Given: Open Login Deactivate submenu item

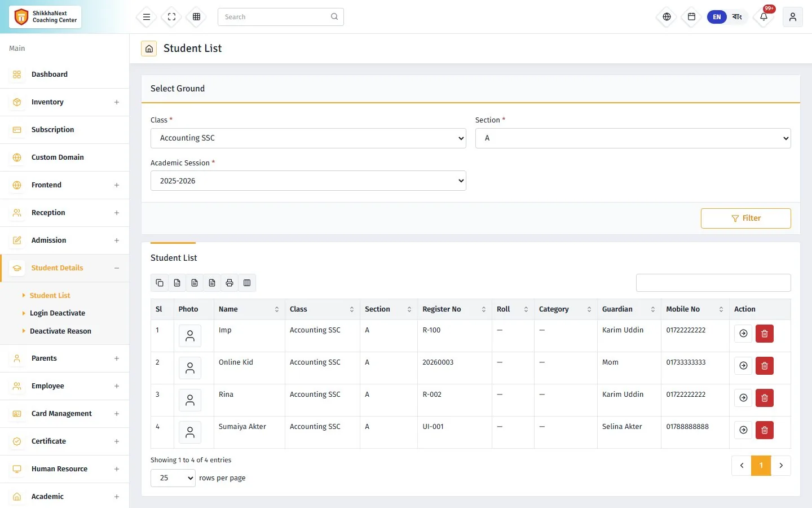Looking at the screenshot, I should coord(58,313).
